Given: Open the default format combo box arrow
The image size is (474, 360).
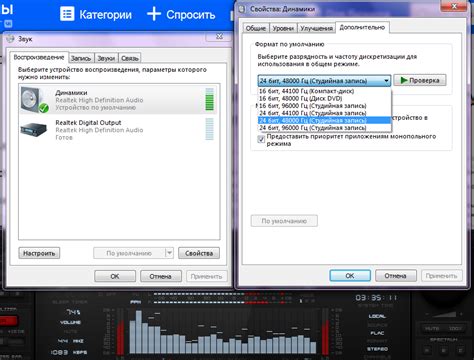Looking at the screenshot, I should click(x=386, y=81).
